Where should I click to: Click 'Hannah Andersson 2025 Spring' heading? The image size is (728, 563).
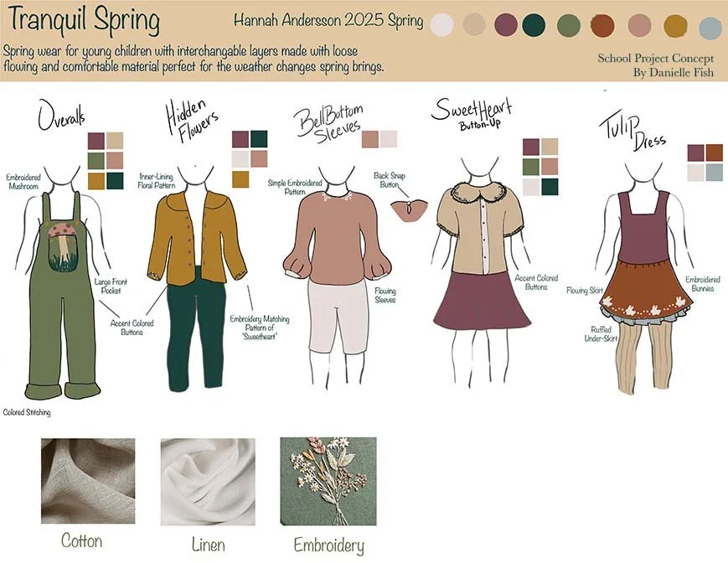[328, 20]
